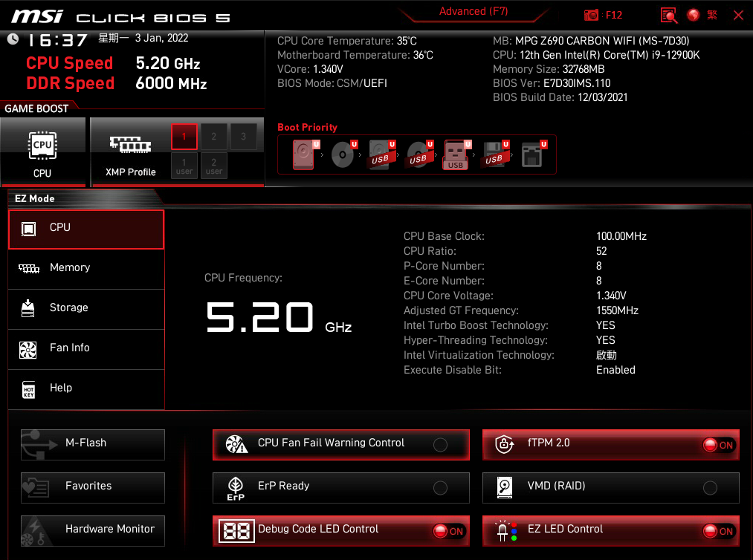The width and height of the screenshot is (753, 560).
Task: Toggle CPU Fan Fail Warning Control switch
Action: pos(440,445)
